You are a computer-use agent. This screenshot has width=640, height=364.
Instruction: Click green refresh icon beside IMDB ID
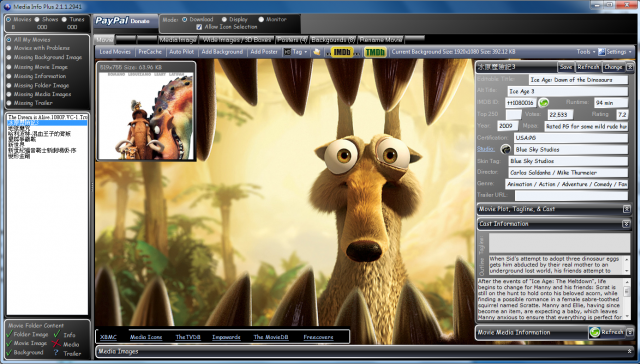543,103
